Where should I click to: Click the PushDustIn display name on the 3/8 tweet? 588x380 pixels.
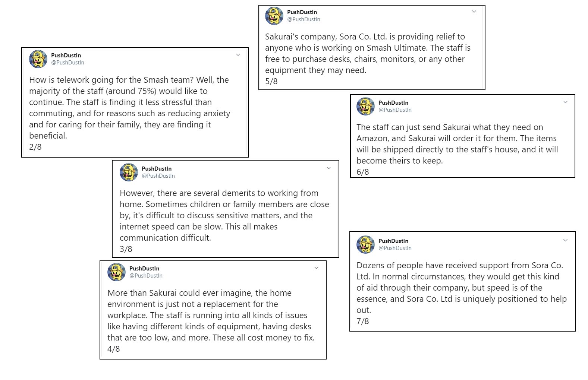[x=157, y=169]
